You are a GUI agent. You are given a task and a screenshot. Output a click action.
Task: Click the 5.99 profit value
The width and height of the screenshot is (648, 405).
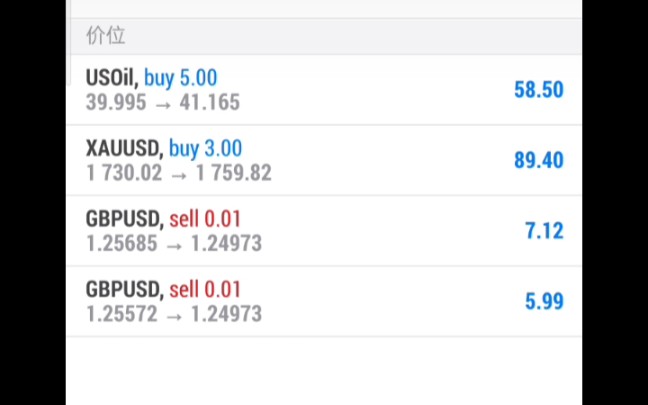[544, 301]
